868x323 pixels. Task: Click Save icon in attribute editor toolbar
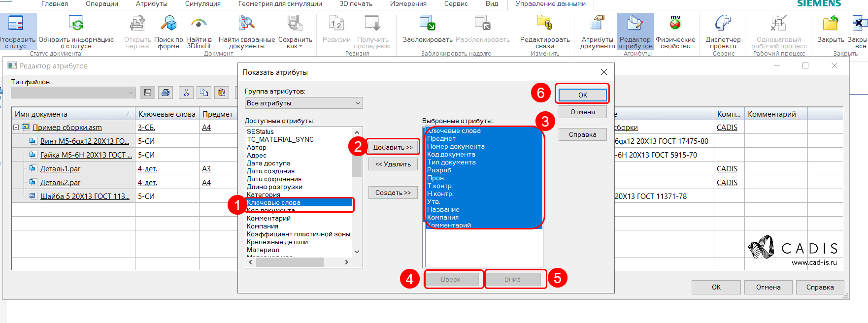[x=148, y=92]
